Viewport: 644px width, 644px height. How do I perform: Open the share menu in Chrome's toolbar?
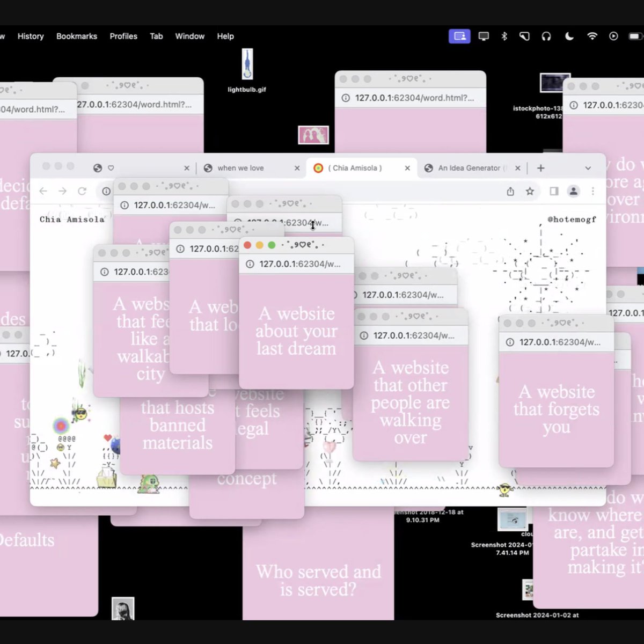pos(510,191)
